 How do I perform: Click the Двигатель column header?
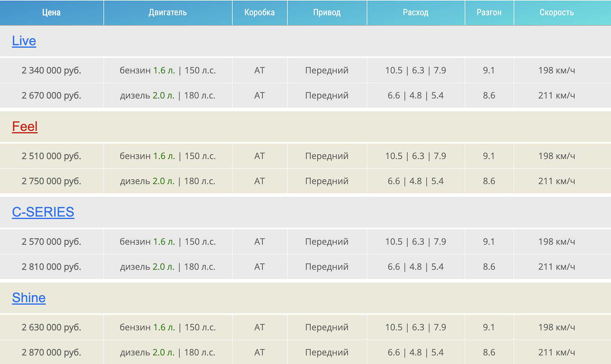tap(168, 13)
